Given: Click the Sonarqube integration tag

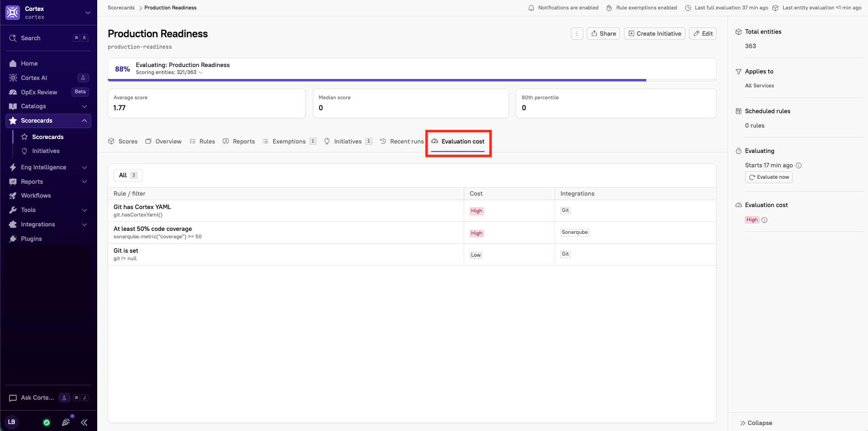Looking at the screenshot, I should [575, 232].
